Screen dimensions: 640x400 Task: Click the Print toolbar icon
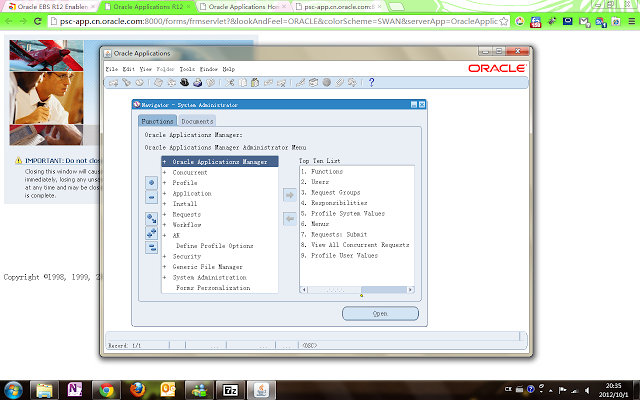pyautogui.click(x=198, y=82)
